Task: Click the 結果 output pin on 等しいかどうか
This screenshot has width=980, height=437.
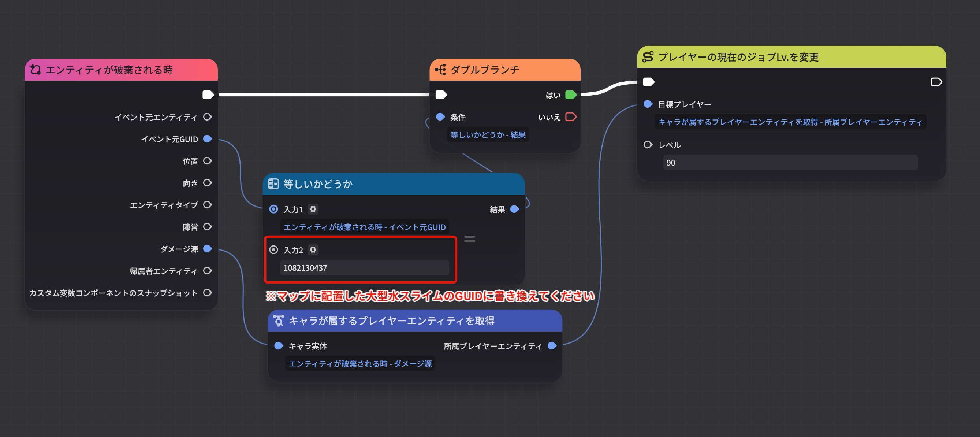Action: (x=515, y=209)
